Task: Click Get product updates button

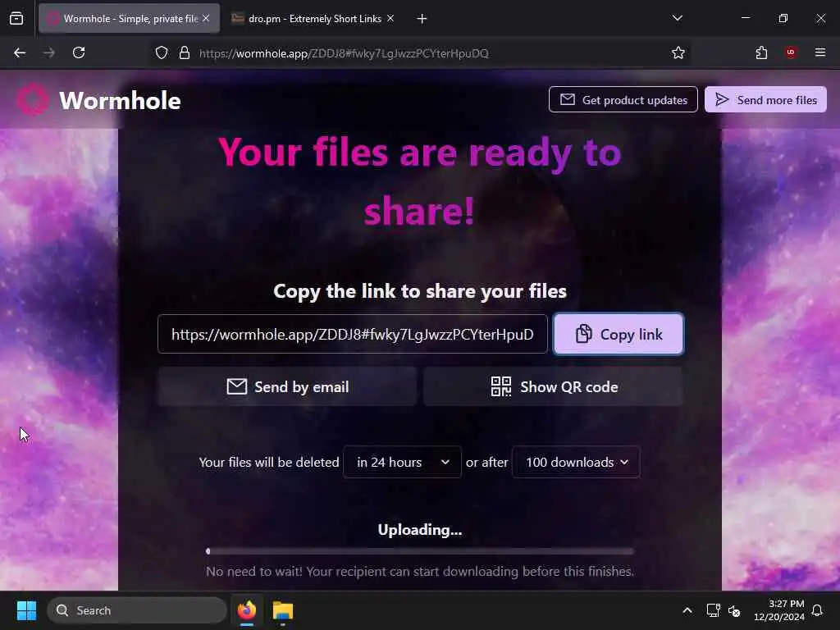Action: point(623,99)
